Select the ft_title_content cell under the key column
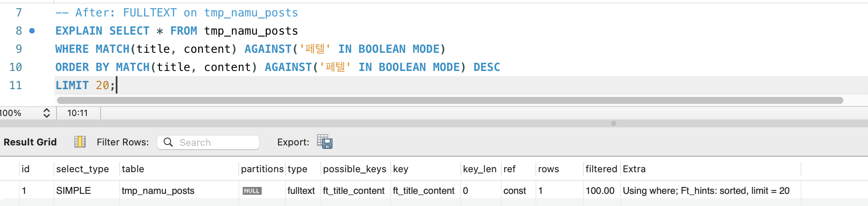This screenshot has width=868, height=206. (x=424, y=191)
